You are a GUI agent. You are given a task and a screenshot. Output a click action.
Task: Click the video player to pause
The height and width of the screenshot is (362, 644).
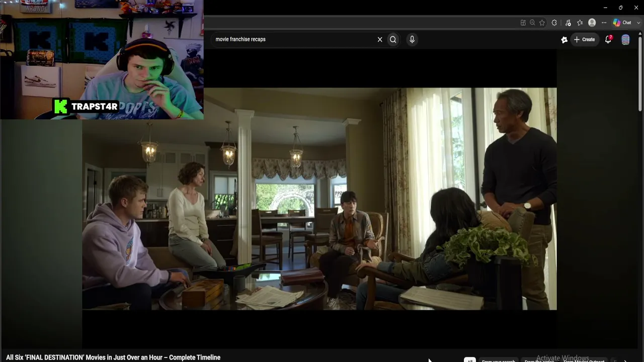pyautogui.click(x=319, y=199)
